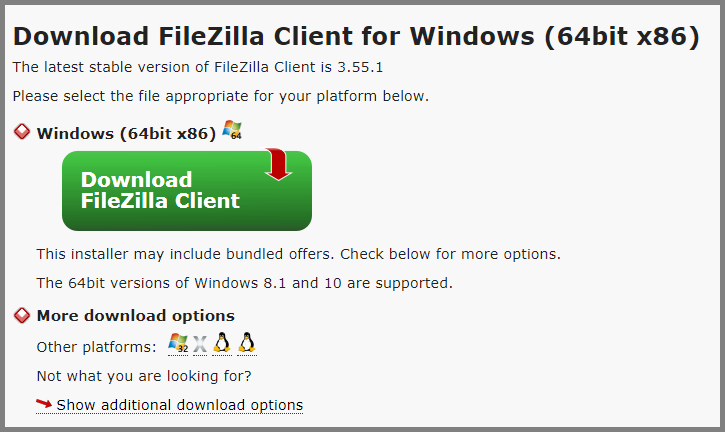Click Please select the file appropriate text

(221, 96)
